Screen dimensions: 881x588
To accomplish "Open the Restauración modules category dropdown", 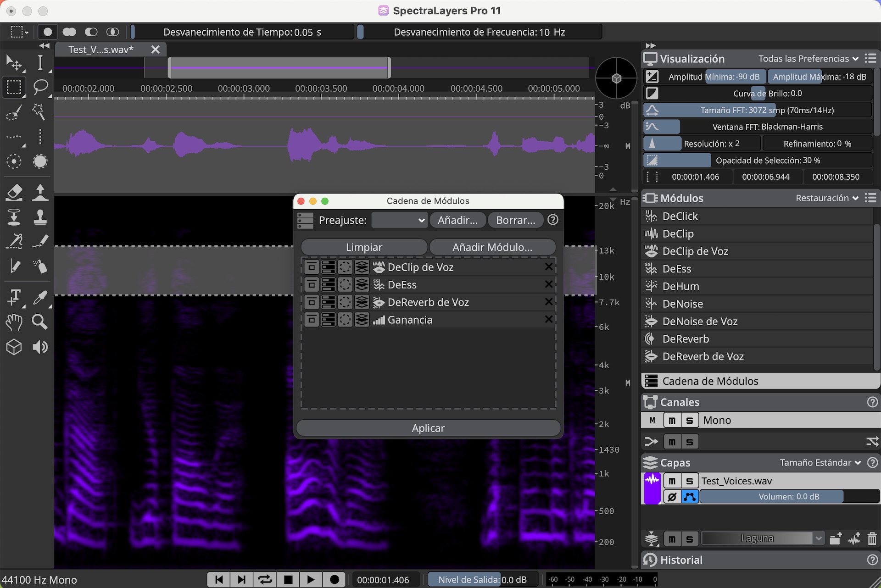I will [827, 198].
